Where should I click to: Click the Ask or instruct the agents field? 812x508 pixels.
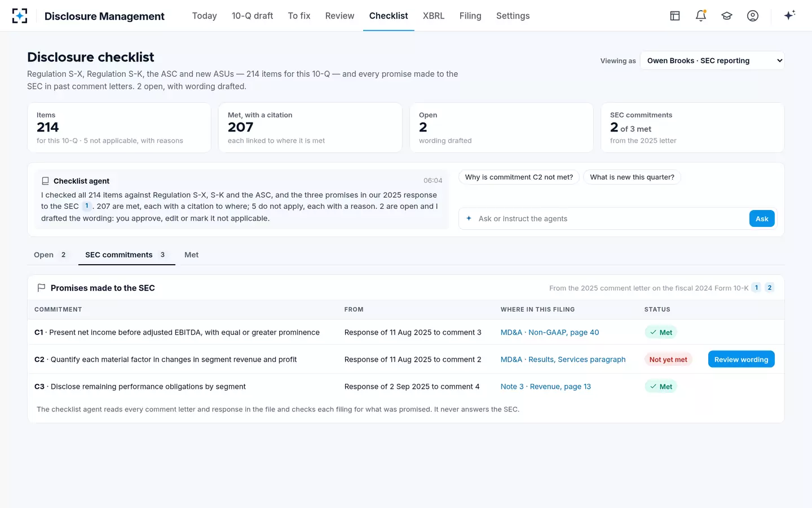coord(604,218)
